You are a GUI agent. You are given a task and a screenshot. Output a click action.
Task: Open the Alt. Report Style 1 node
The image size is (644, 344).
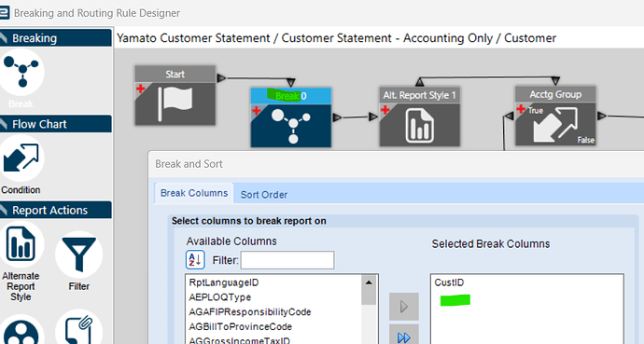pyautogui.click(x=419, y=117)
